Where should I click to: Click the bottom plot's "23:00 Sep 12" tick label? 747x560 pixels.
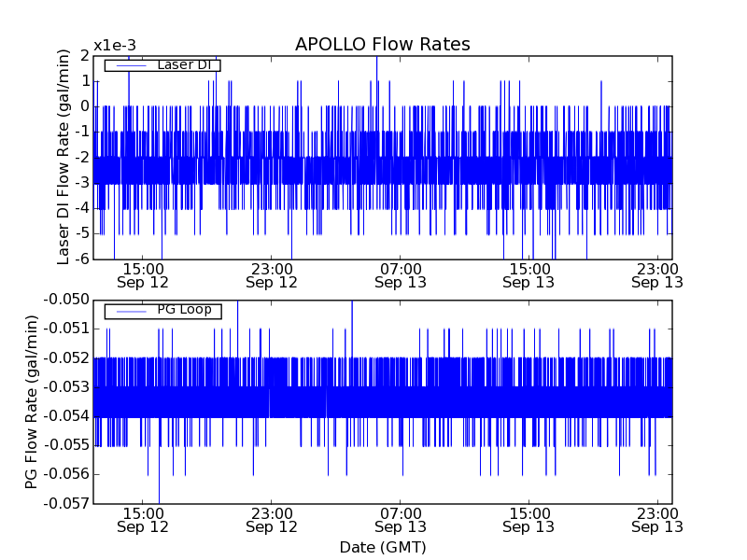(x=272, y=519)
